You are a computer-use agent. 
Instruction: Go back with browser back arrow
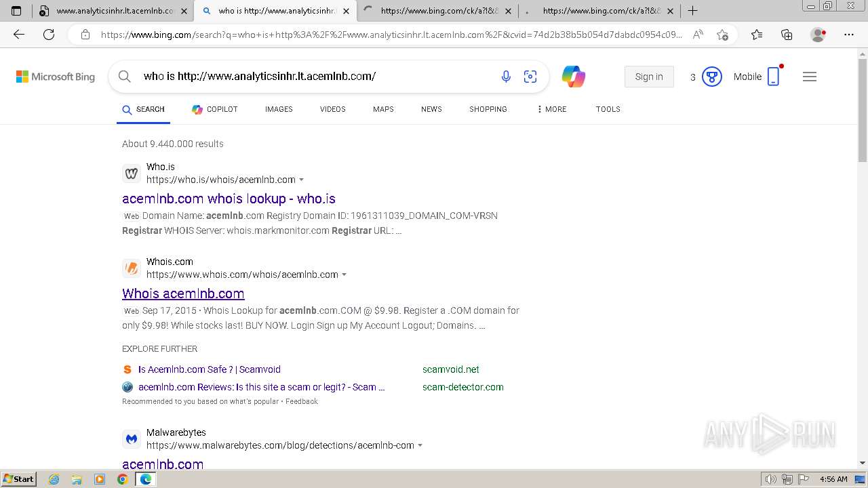[19, 35]
